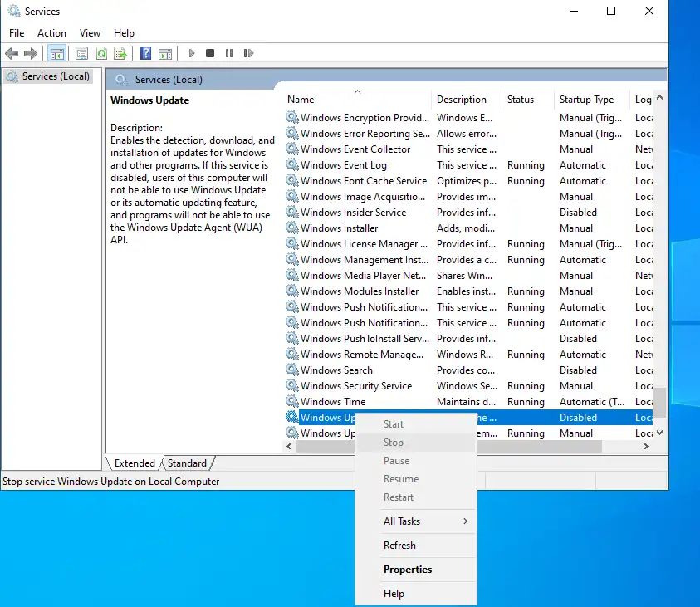Screen dimensions: 700x607
Task: Click the Stop Service square icon in toolbar
Action: pos(210,53)
